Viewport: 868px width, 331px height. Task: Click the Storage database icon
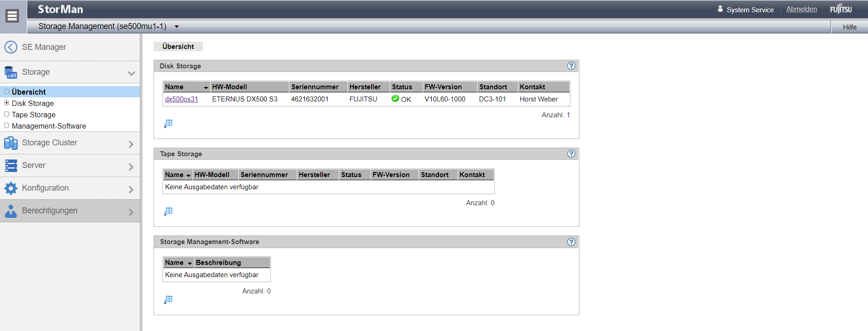point(11,72)
